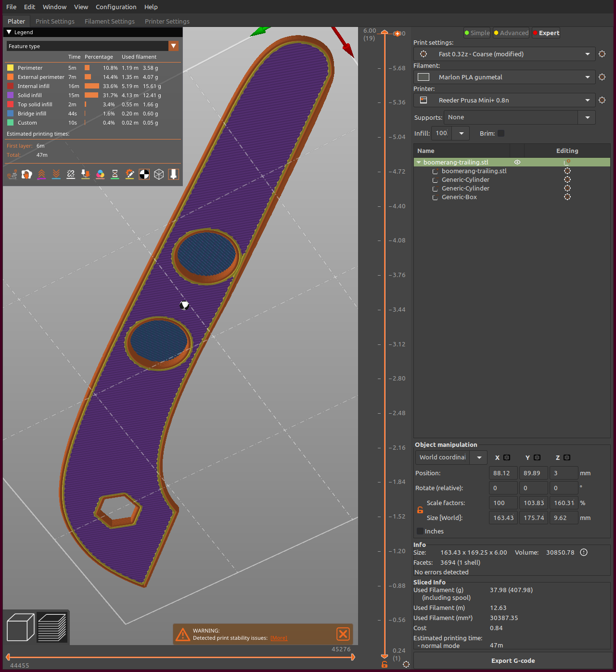616x672 pixels.
Task: Enable the Inches checkbox
Action: (420, 531)
